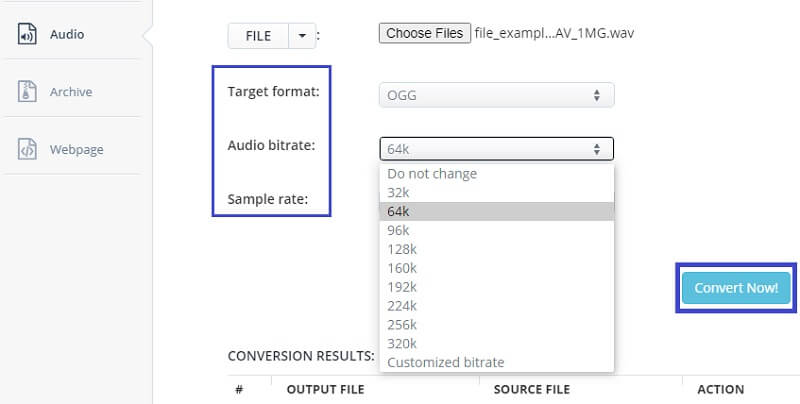Image resolution: width=800 pixels, height=404 pixels.
Task: Select the Do not change bitrate option
Action: (432, 174)
